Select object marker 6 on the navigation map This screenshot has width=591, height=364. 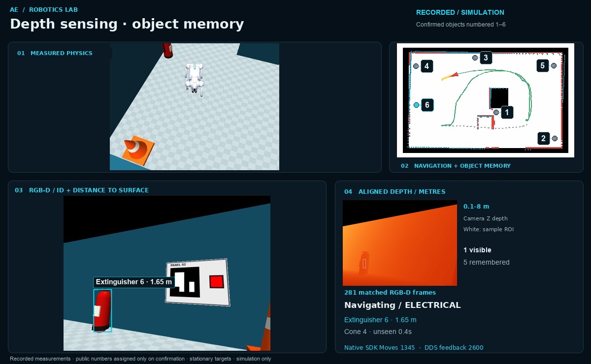pyautogui.click(x=427, y=105)
